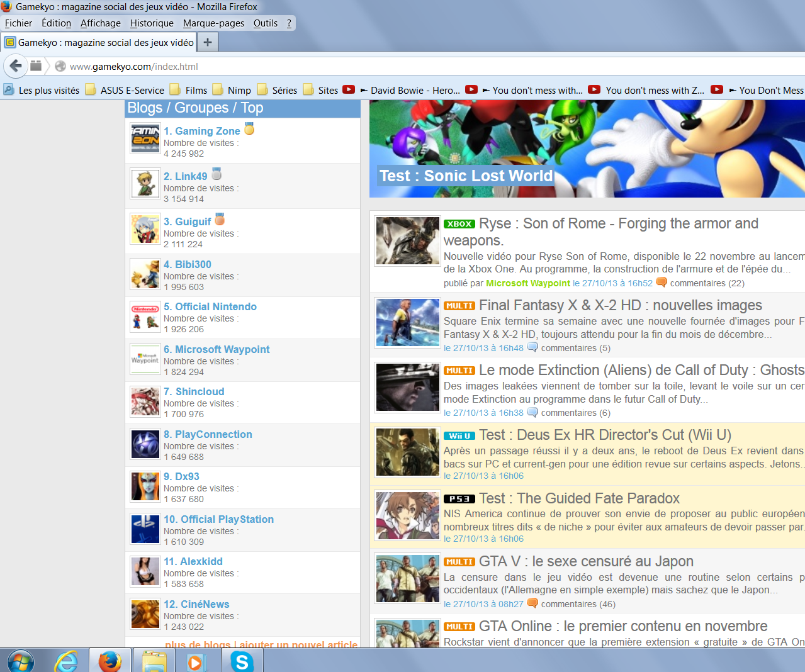805x672 pixels.
Task: Open Windows Explorer from the taskbar
Action: [x=154, y=661]
